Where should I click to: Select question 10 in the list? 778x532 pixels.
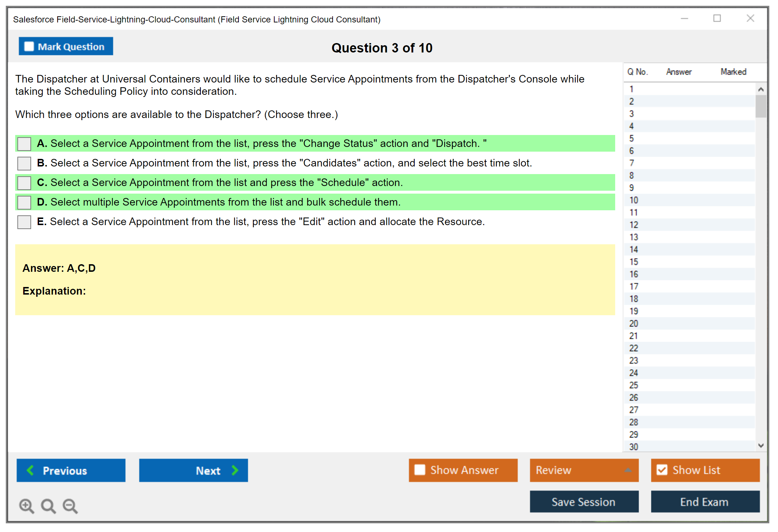634,200
